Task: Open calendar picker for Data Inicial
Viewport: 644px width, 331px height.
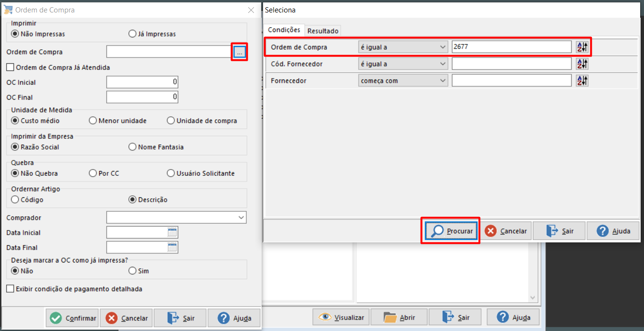Action: 172,233
